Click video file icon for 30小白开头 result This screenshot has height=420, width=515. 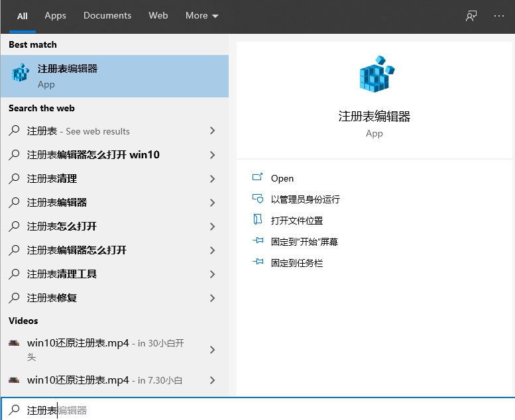(x=14, y=343)
